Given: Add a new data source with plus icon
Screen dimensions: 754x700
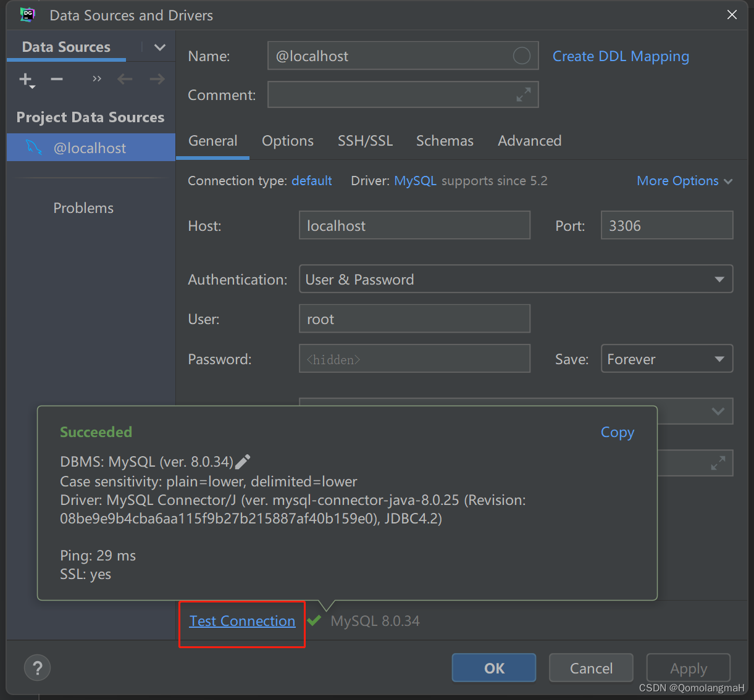Looking at the screenshot, I should tap(27, 80).
